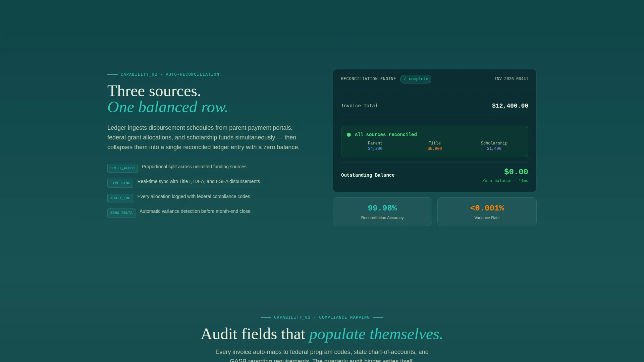Click the Parent source label
This screenshot has height=362, width=644.
pyautogui.click(x=375, y=143)
